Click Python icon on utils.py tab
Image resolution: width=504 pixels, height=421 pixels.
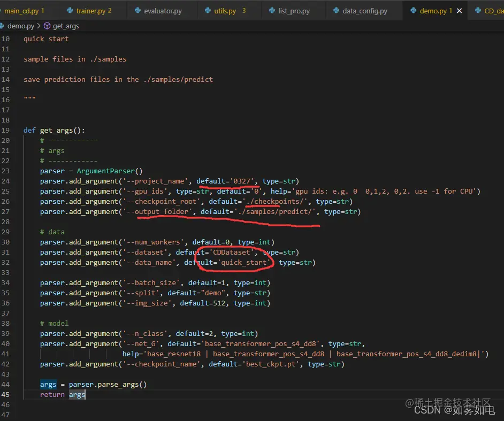208,11
